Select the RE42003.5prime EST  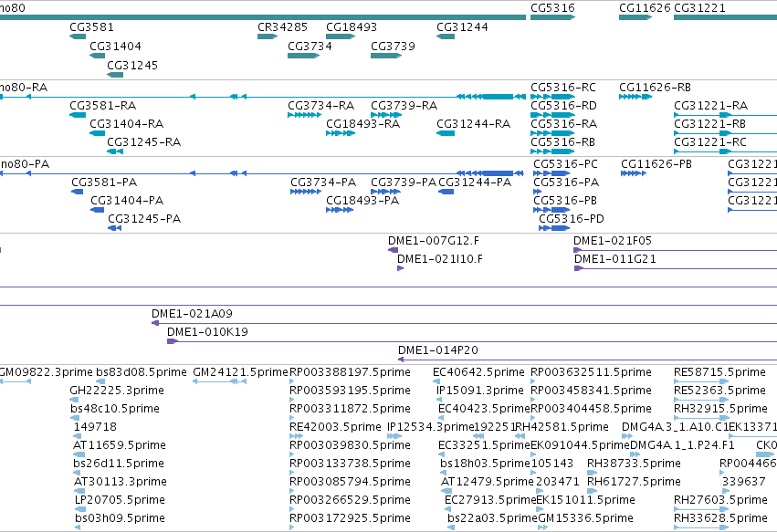click(297, 436)
